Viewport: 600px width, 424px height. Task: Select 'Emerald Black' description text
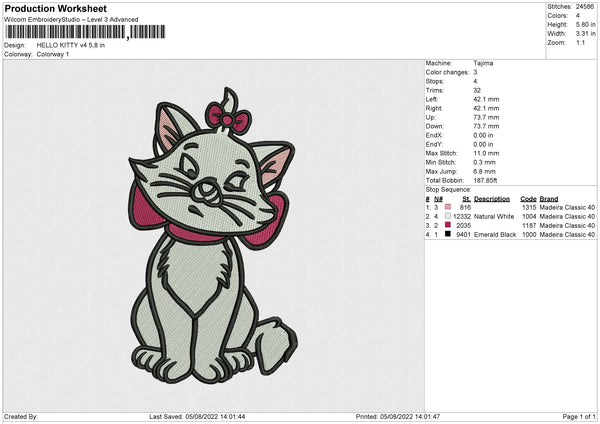495,235
